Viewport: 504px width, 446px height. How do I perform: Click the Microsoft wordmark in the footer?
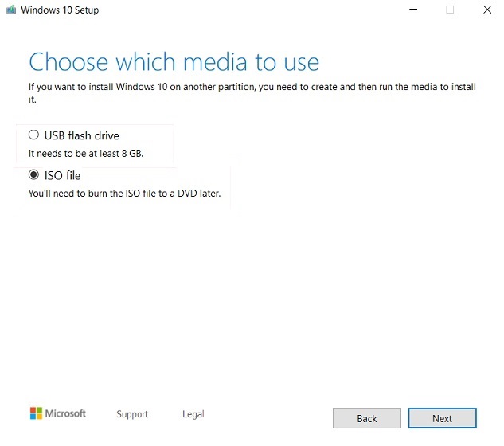[x=65, y=413]
